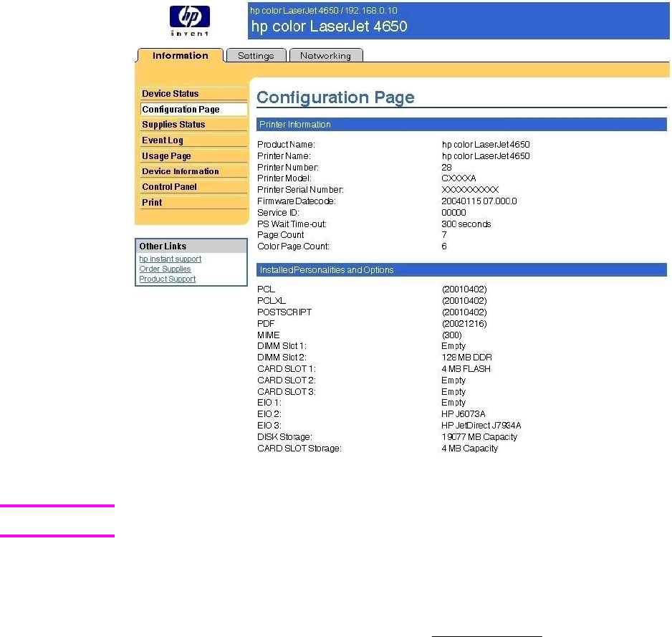Viewport: 672px width, 637px height.
Task: Follow the Order Supplies link
Action: pos(165,269)
